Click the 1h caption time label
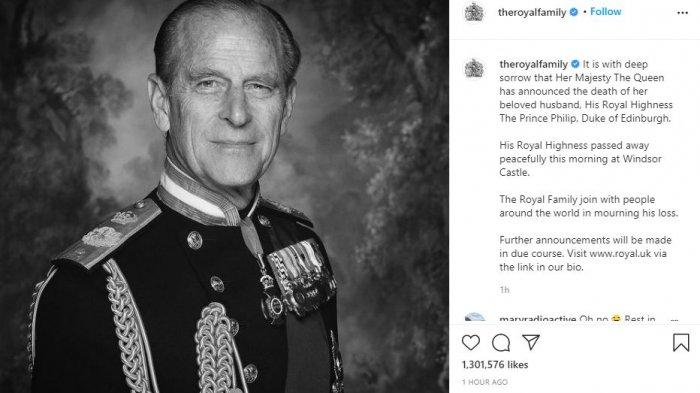 504,290
